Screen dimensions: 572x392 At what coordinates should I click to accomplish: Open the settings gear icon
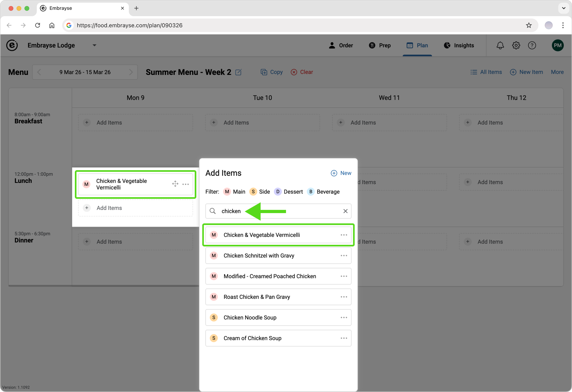[x=516, y=46]
